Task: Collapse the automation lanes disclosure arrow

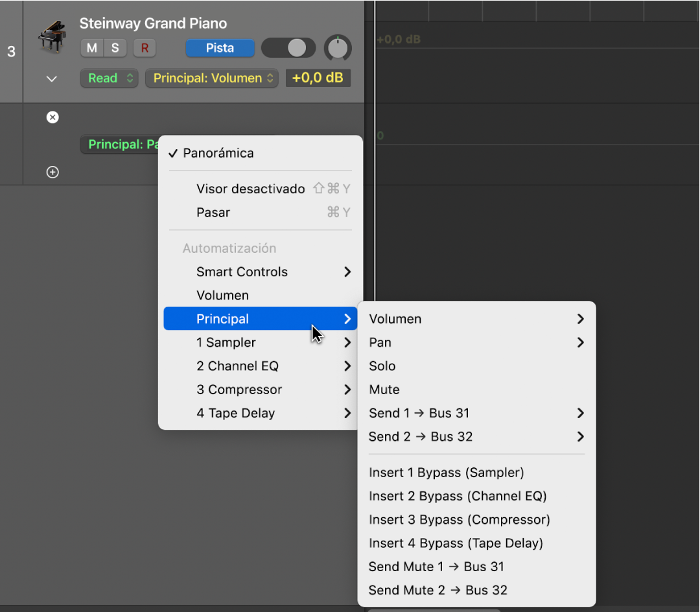Action: pos(52,79)
